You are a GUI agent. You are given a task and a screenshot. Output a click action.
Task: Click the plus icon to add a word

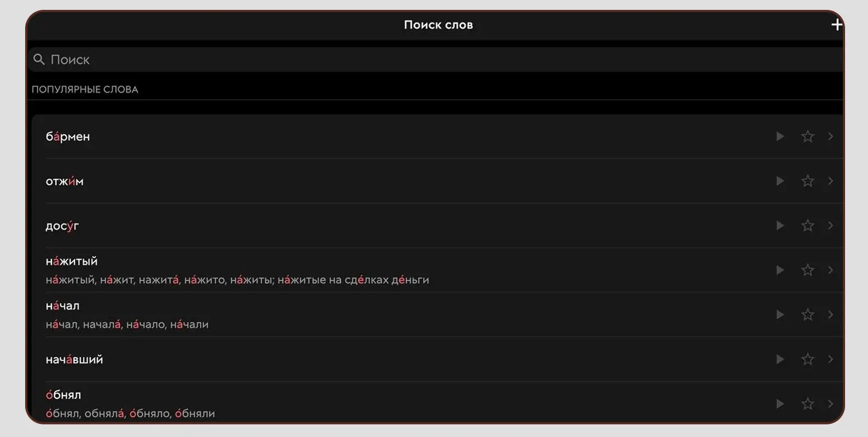click(x=836, y=25)
